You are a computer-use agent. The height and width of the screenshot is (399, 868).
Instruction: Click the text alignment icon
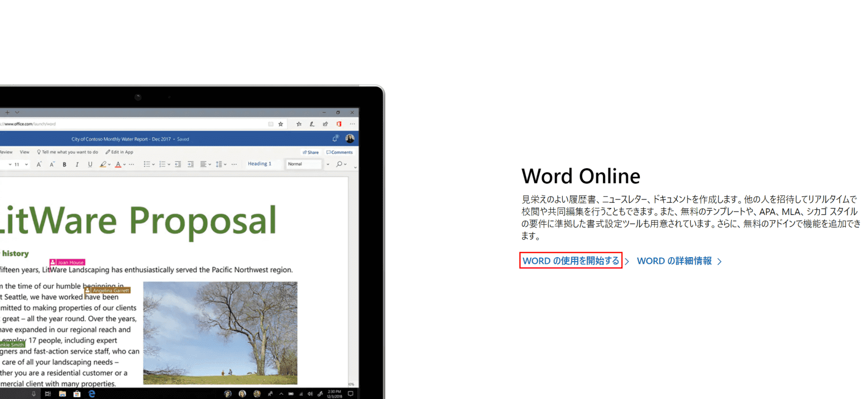(x=203, y=164)
